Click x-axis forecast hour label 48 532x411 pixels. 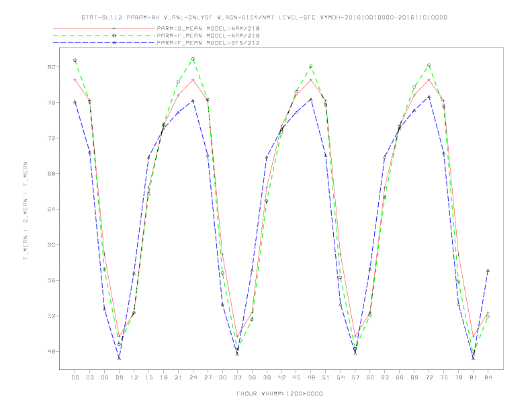pos(311,377)
